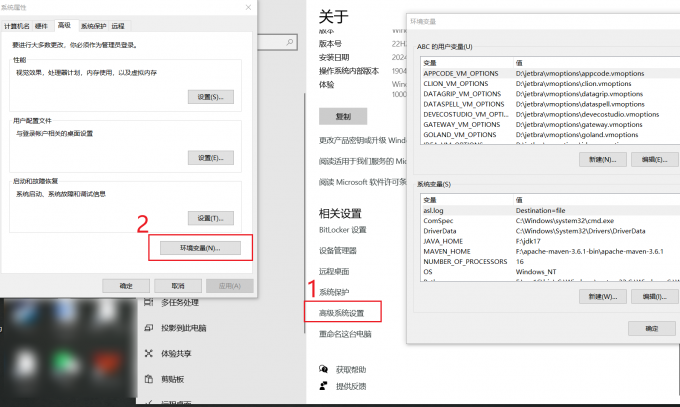
Task: Select CLION_VM_OPTIONS user variable row
Action: pos(550,84)
